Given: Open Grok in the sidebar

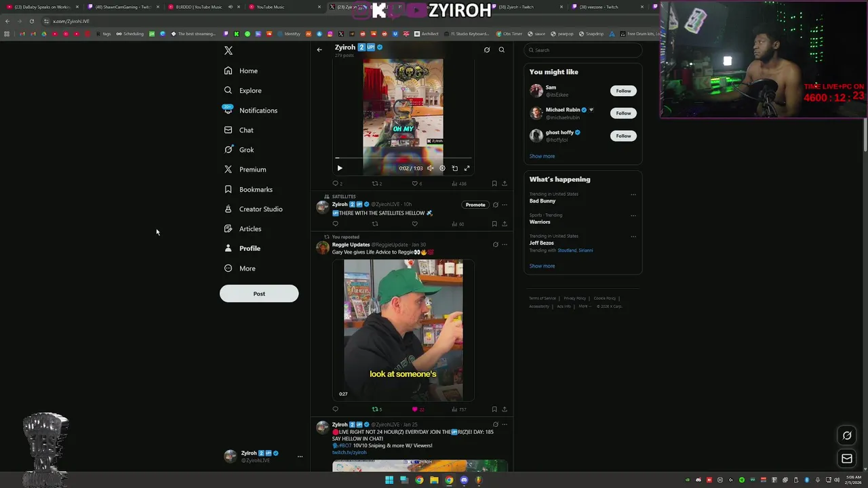Looking at the screenshot, I should click(239, 150).
